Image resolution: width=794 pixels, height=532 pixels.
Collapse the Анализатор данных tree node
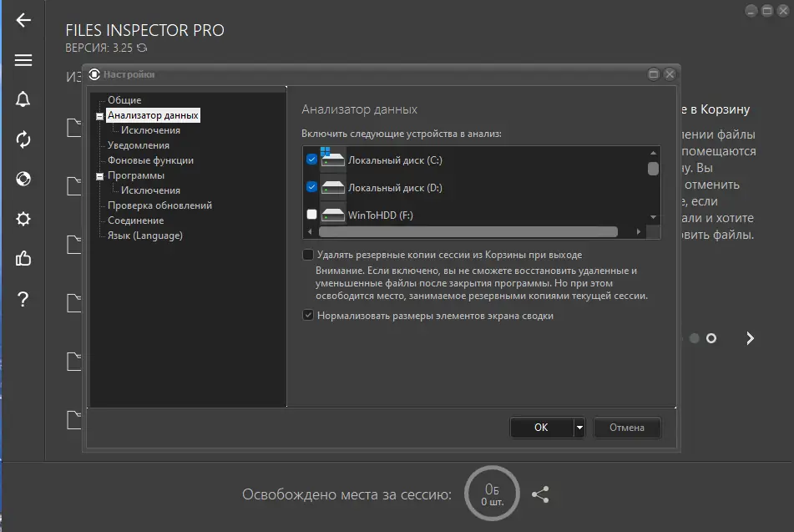coord(99,117)
